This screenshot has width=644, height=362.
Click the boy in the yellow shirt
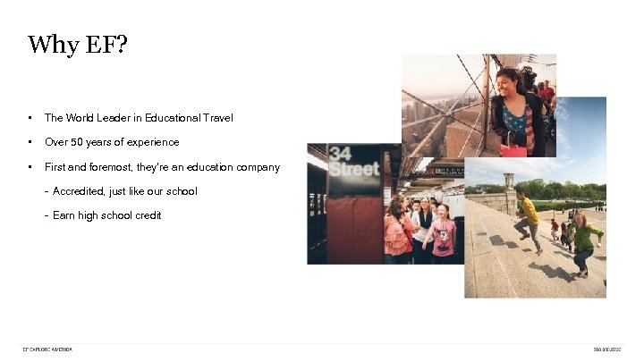click(529, 219)
